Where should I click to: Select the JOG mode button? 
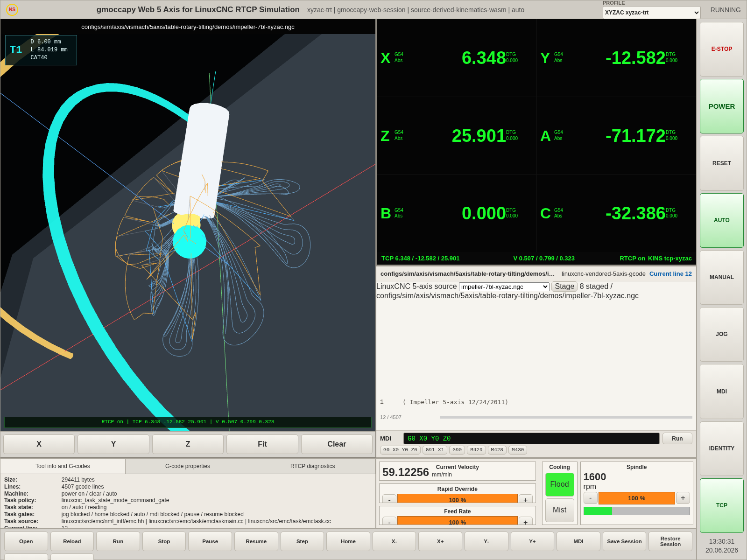point(721,334)
